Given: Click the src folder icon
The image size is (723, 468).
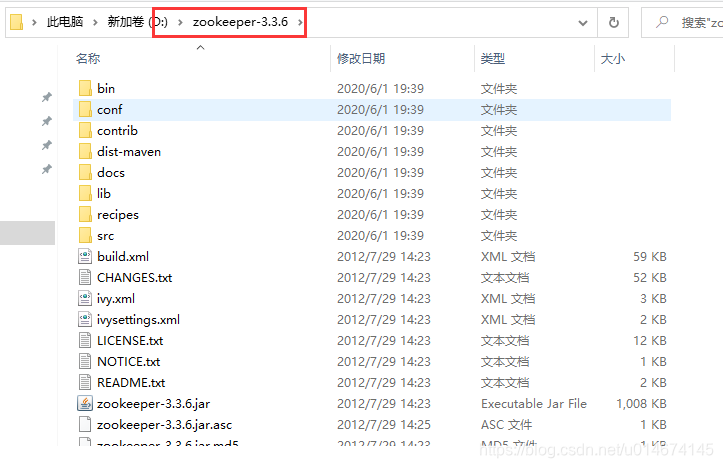Looking at the screenshot, I should tap(85, 236).
